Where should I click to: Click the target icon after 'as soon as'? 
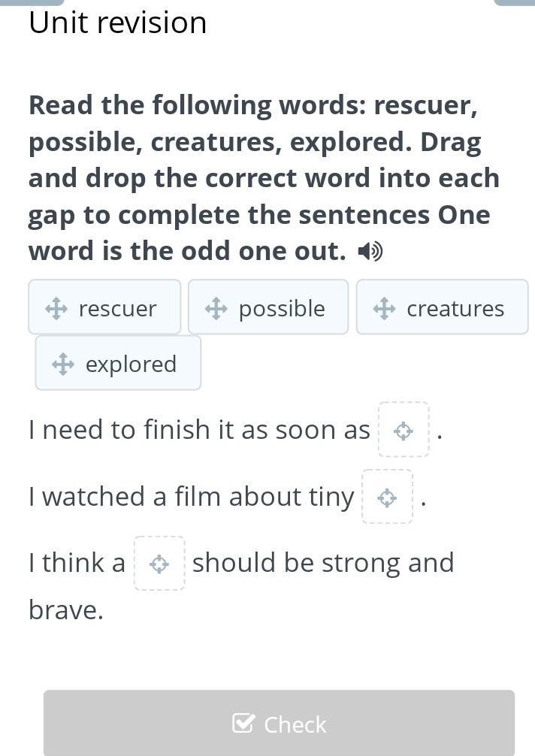point(404,431)
